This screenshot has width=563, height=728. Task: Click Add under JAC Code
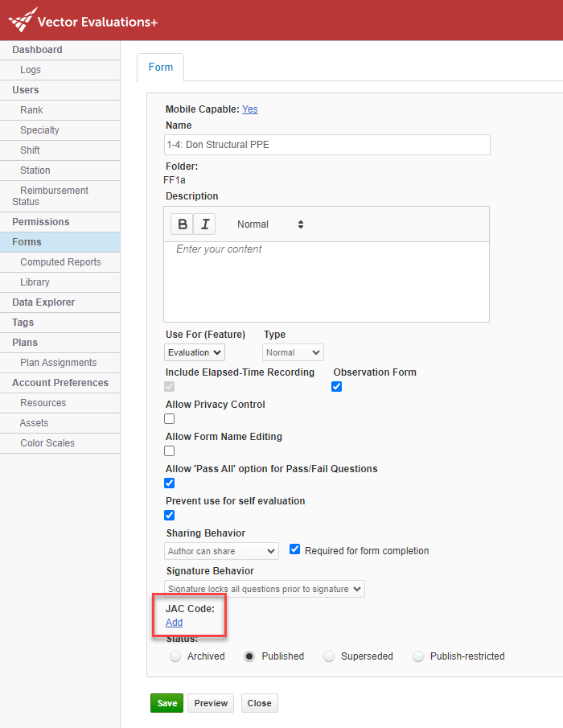(174, 622)
